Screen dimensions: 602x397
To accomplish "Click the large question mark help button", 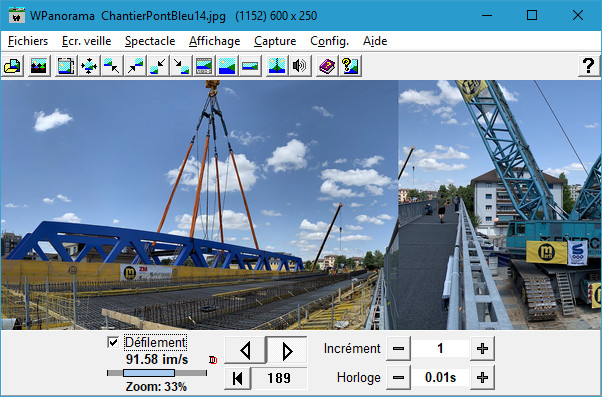I will (x=589, y=66).
